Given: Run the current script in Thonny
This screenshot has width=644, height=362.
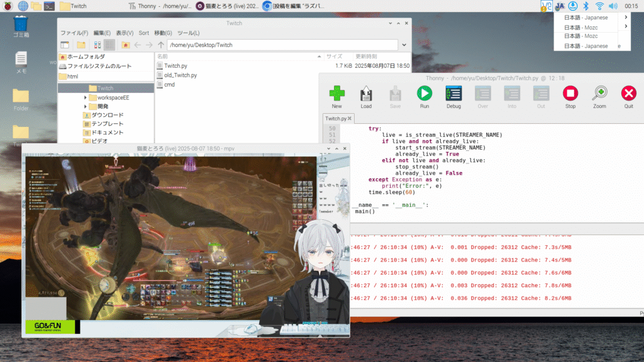Looking at the screenshot, I should coord(425,97).
